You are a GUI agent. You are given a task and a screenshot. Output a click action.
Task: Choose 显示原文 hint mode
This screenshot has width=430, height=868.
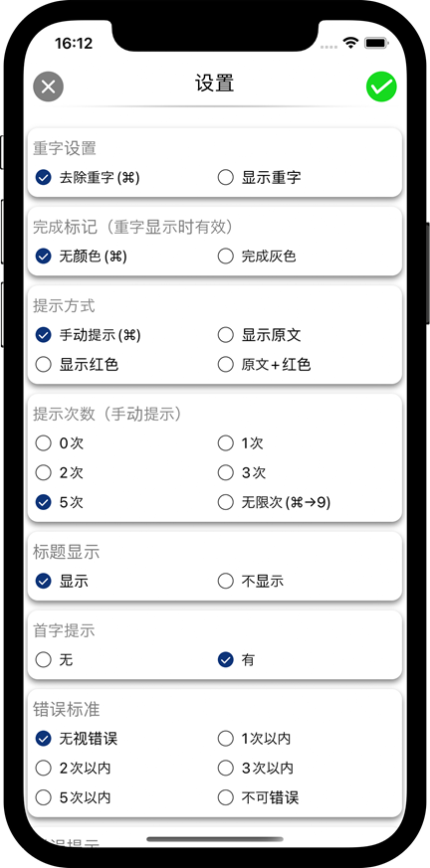point(260,335)
